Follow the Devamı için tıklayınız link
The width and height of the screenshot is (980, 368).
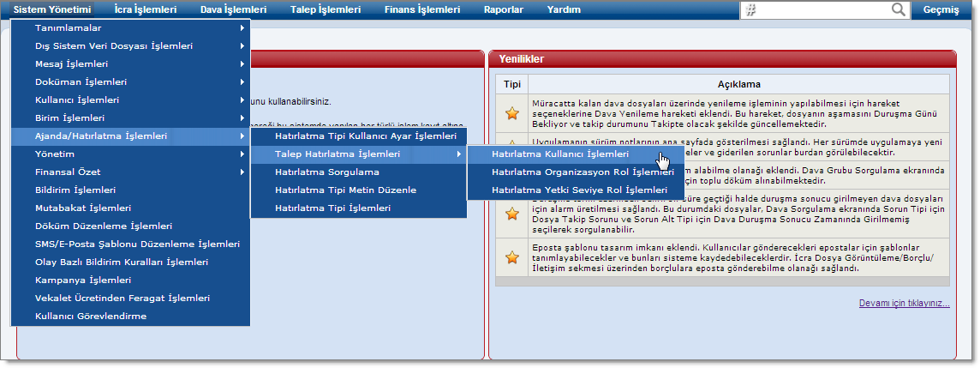(905, 304)
